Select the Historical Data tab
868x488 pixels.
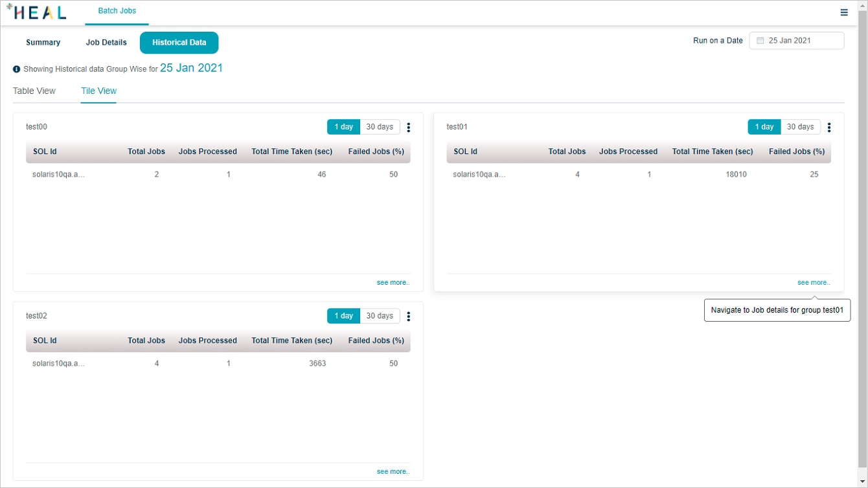coord(179,43)
